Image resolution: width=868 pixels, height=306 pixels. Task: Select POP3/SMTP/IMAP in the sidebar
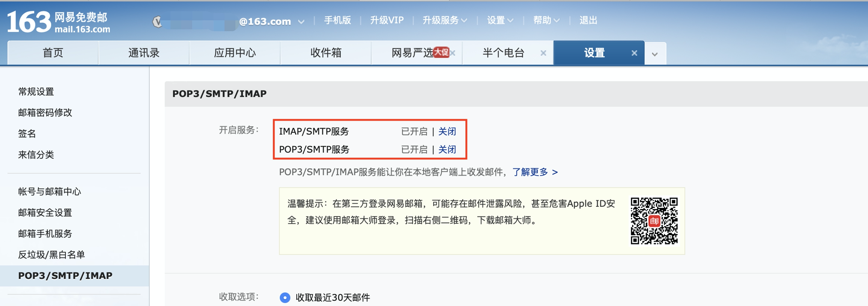point(74,276)
